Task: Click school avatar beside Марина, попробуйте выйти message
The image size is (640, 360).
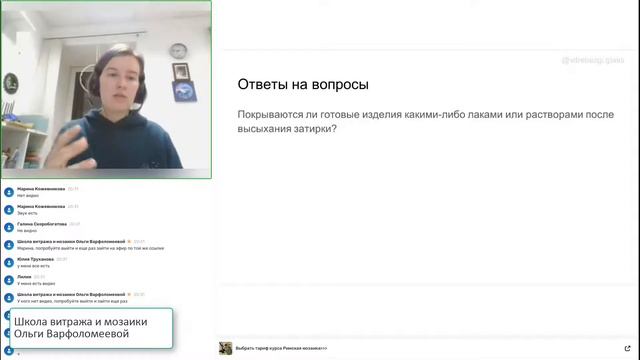Action: 9,244
